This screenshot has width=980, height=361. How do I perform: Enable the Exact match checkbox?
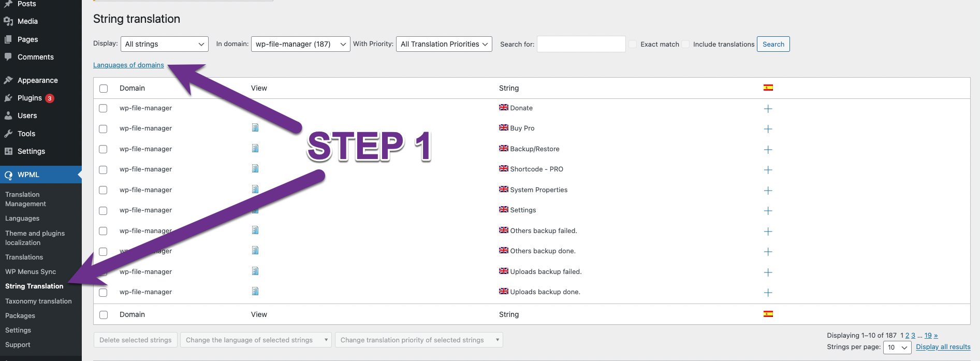[x=633, y=44]
